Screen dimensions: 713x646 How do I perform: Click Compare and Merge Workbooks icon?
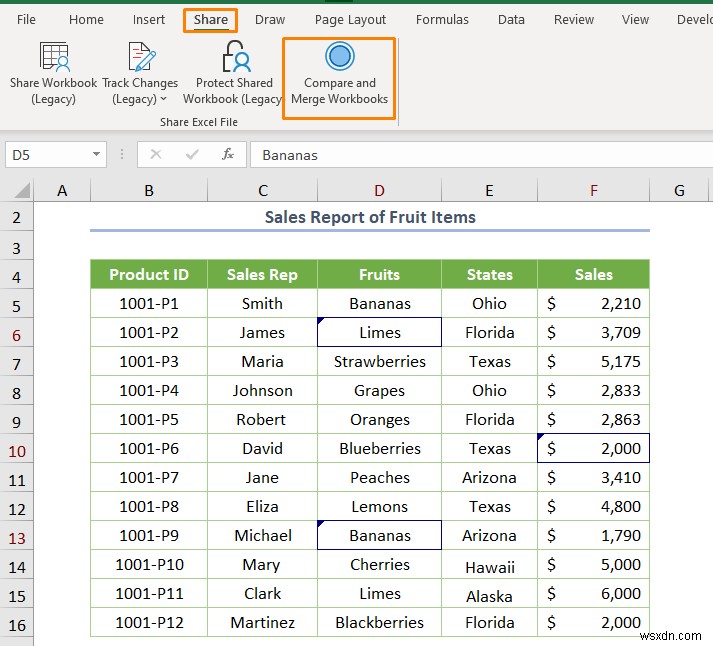[340, 57]
